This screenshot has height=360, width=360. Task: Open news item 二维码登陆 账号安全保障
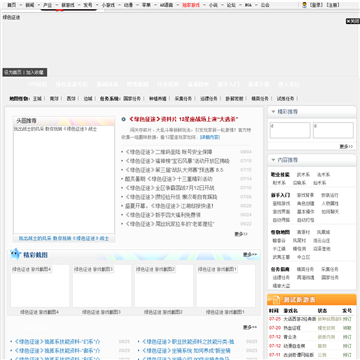[x=169, y=152]
